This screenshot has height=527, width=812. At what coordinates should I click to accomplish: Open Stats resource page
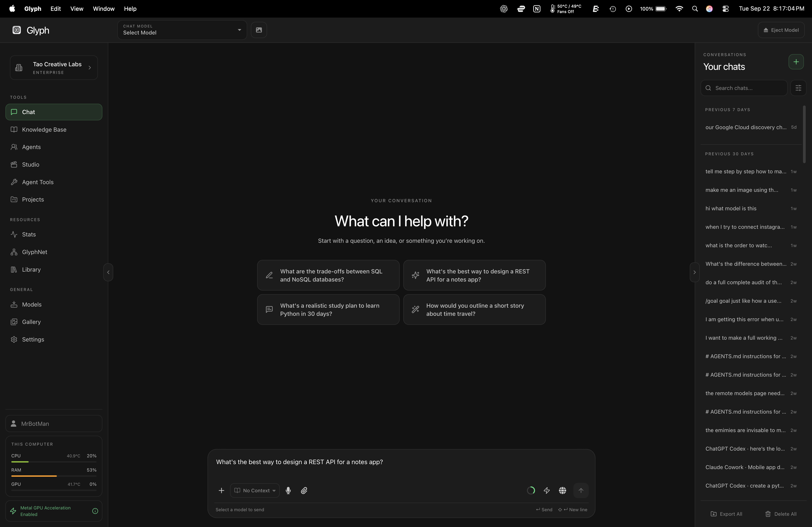[54, 234]
